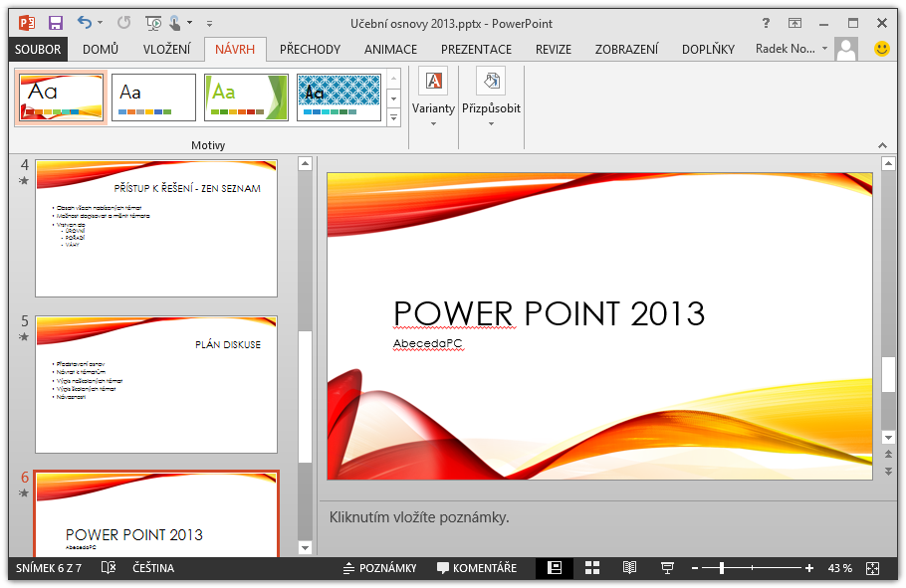Select slide 4 thumbnail PŘÍSTUP K ŘEŠENÍ
This screenshot has width=906, height=588.
point(156,228)
